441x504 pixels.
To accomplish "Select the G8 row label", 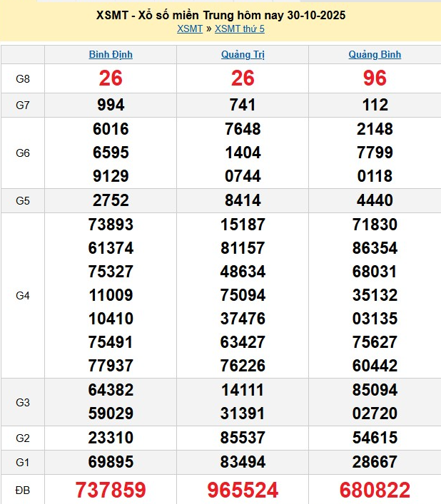I will point(23,78).
